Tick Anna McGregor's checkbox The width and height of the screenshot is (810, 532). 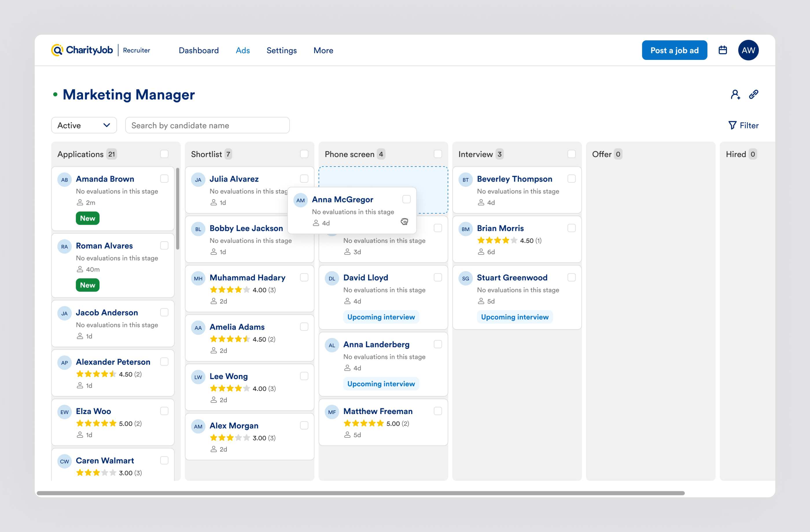pos(407,199)
